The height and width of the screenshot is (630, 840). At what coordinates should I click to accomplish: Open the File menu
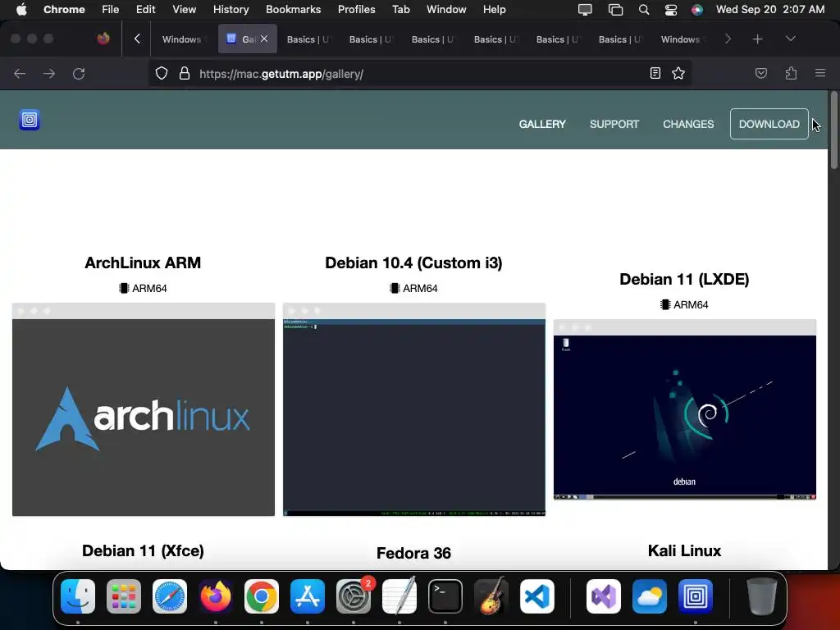point(111,9)
